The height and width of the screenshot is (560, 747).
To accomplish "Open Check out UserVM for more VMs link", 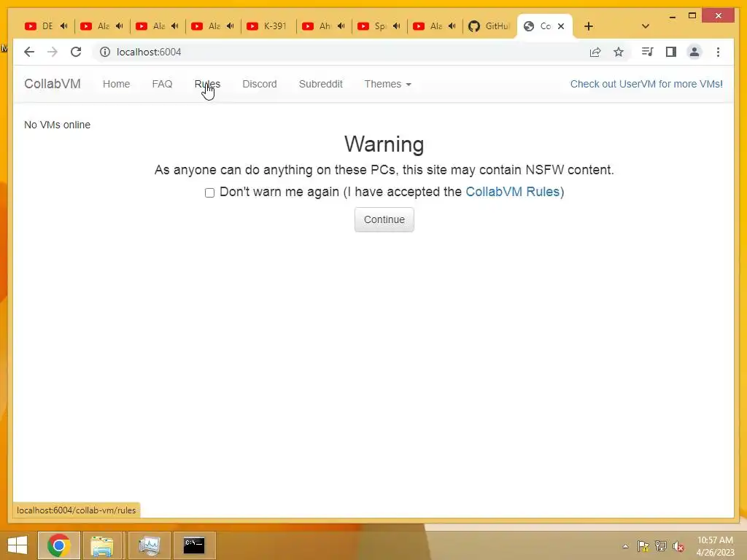I will (646, 84).
